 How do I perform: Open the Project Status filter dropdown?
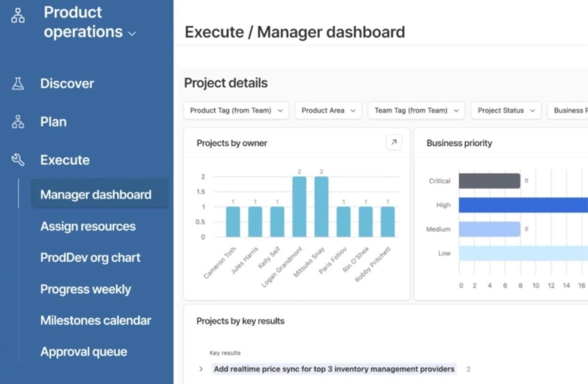tap(506, 111)
